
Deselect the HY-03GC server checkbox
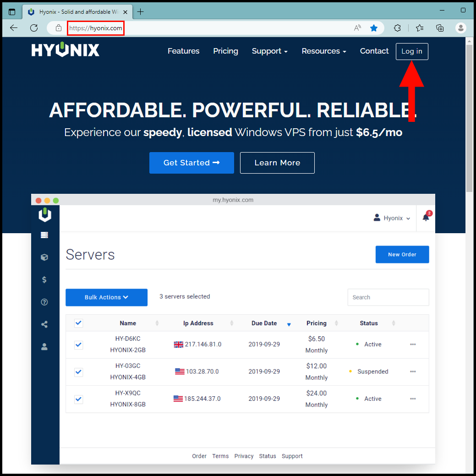78,372
